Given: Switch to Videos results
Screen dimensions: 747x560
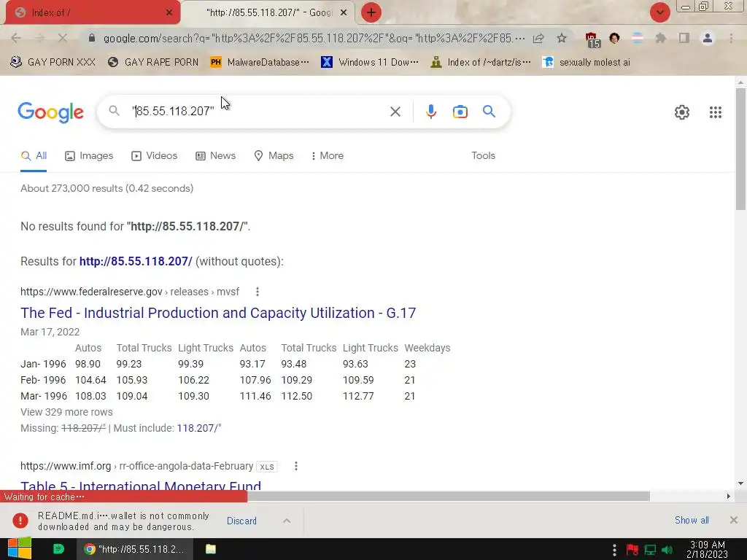Looking at the screenshot, I should pyautogui.click(x=155, y=156).
